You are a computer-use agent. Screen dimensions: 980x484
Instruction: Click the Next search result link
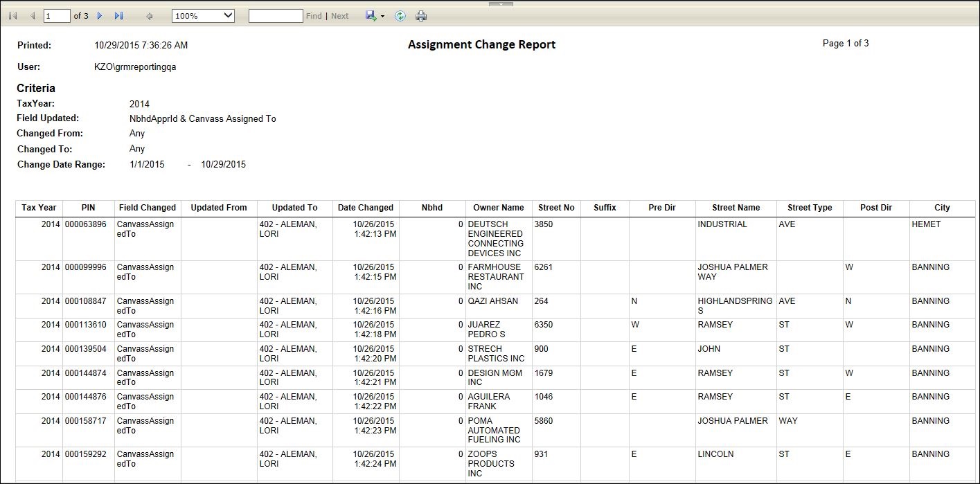point(340,16)
